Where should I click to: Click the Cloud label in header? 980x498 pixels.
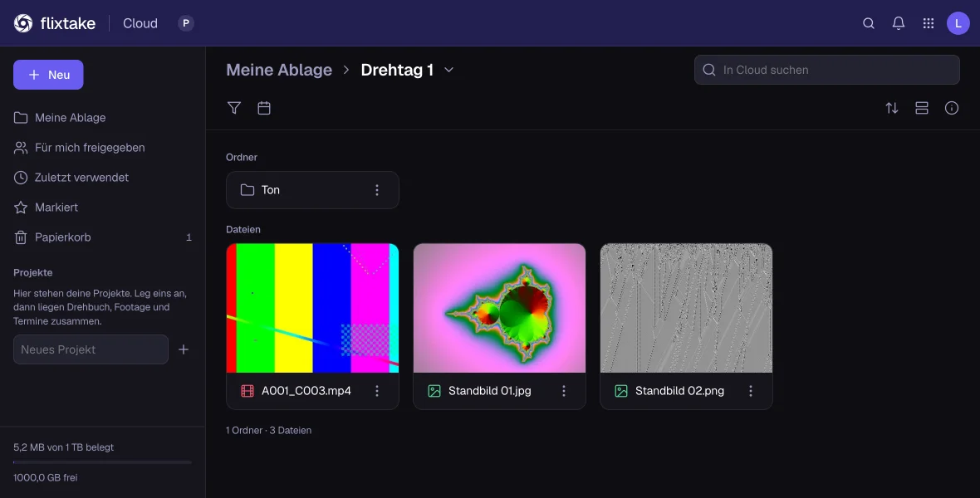[x=140, y=23]
